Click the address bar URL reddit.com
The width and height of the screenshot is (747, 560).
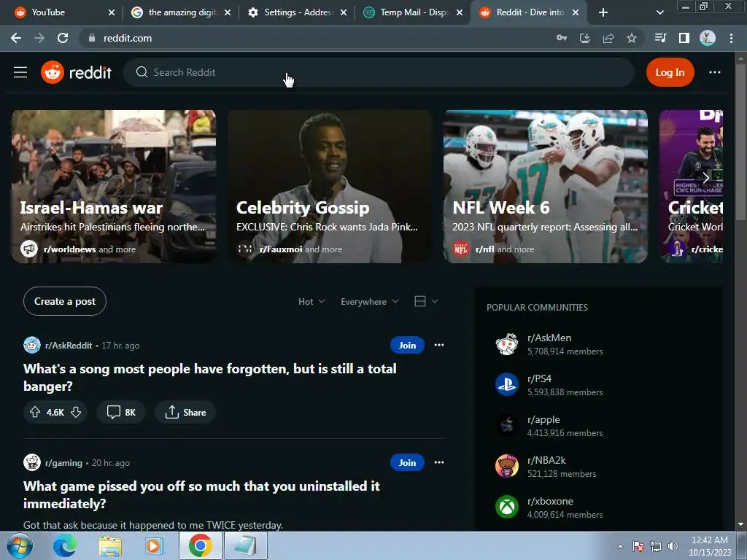[128, 38]
